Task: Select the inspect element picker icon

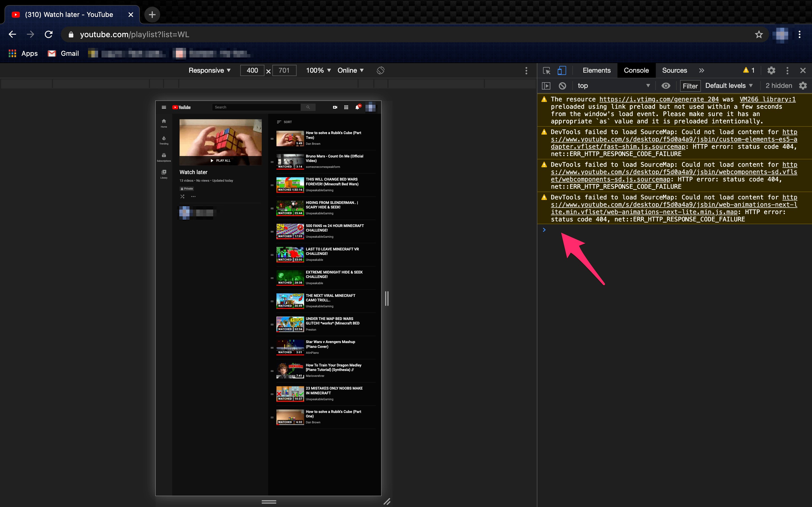Action: pyautogui.click(x=547, y=70)
